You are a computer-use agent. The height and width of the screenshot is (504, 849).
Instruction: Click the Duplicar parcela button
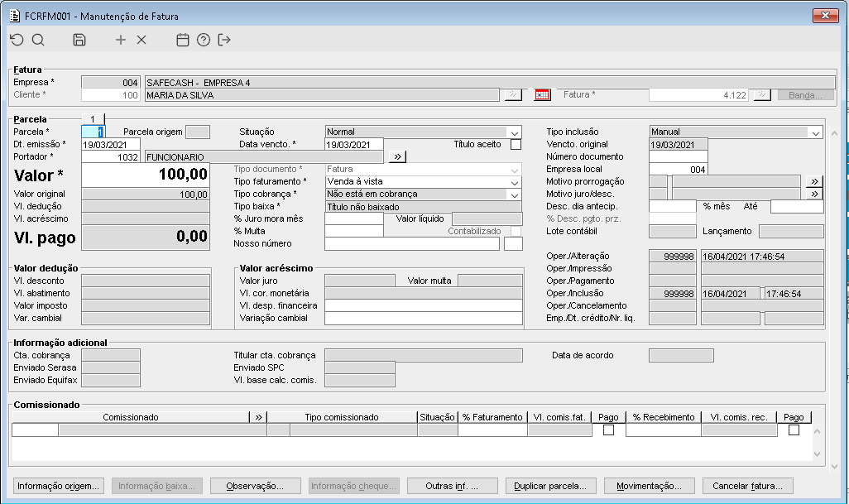550,486
